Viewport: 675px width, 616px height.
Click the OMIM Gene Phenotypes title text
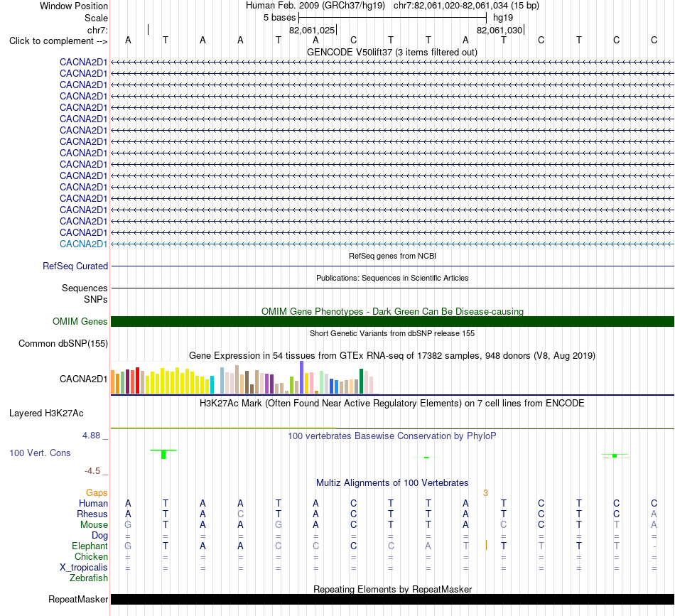point(392,312)
